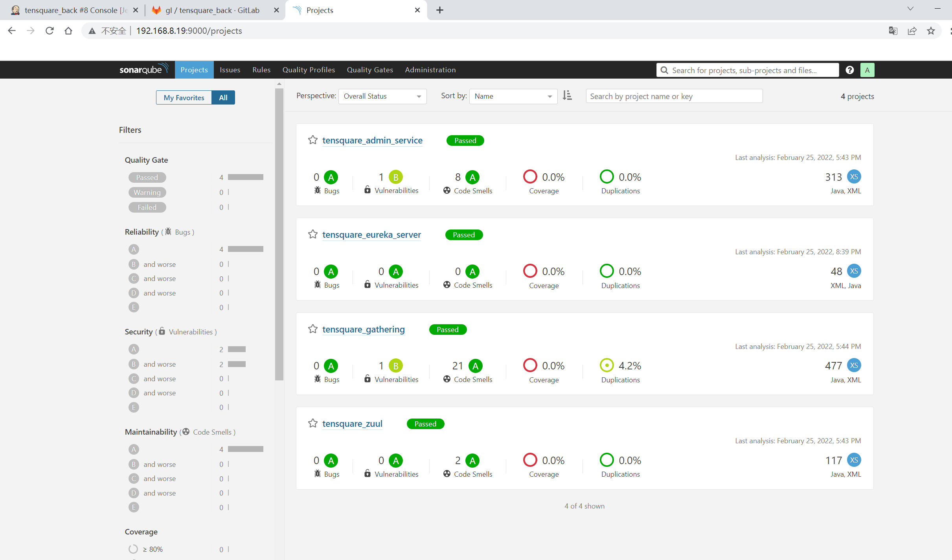Open a new browser tab

point(440,10)
